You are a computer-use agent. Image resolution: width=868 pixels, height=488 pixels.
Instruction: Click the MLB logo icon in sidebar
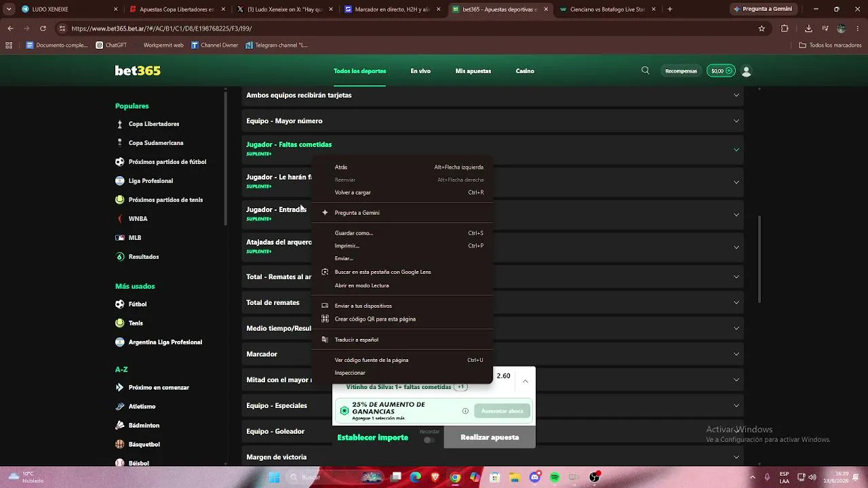click(x=120, y=238)
